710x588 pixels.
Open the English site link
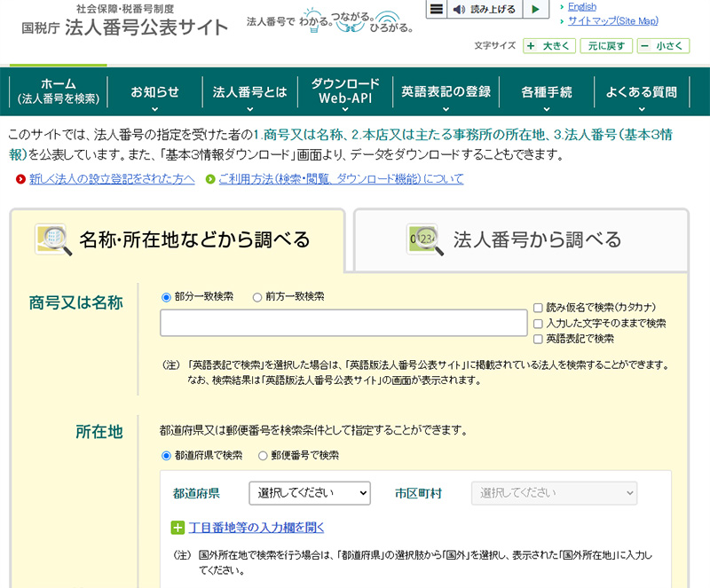click(x=582, y=7)
